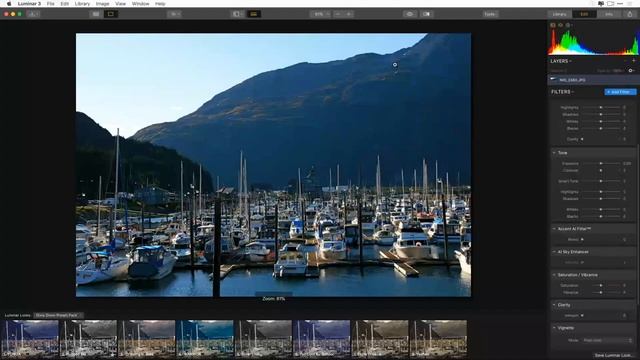Apply the second look thumbnail
The image size is (640, 360).
(88, 339)
